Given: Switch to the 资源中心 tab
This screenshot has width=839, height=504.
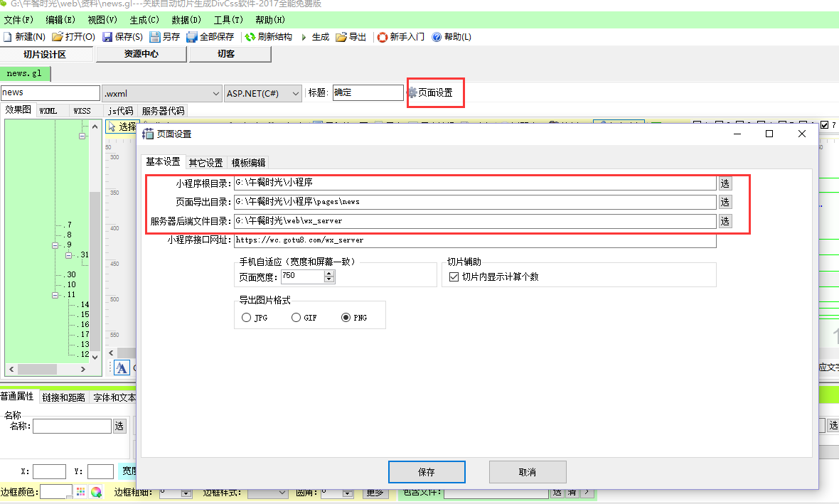Looking at the screenshot, I should [141, 54].
